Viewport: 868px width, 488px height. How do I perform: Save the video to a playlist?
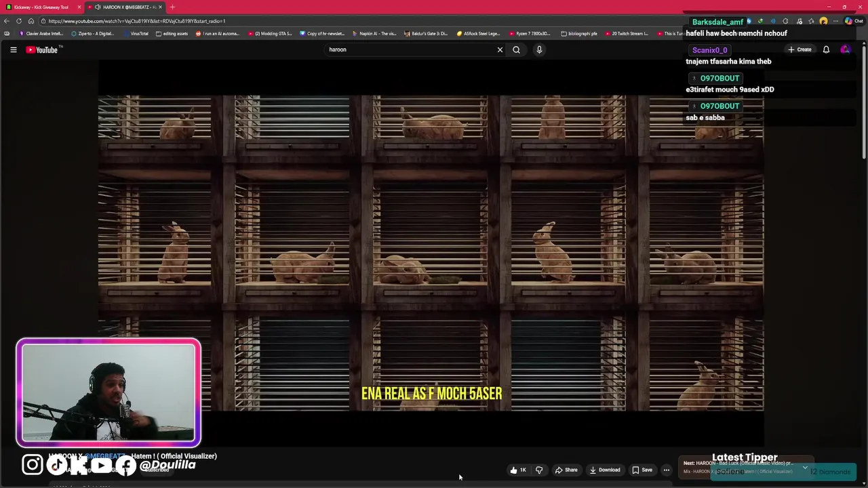(x=642, y=470)
